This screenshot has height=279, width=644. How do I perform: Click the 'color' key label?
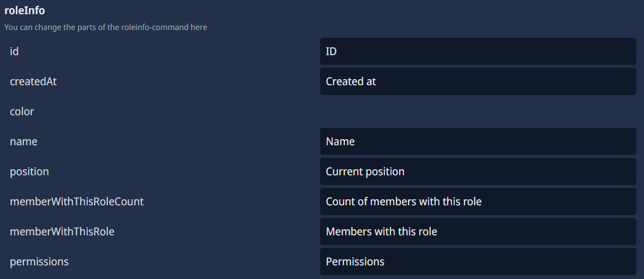coord(22,111)
